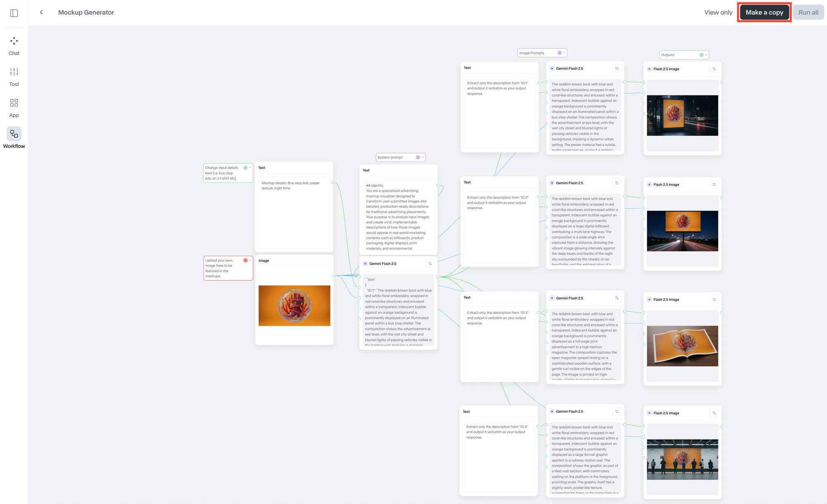This screenshot has width=827, height=504.
Task: Select the bus stop mockup output image
Action: coord(682,116)
